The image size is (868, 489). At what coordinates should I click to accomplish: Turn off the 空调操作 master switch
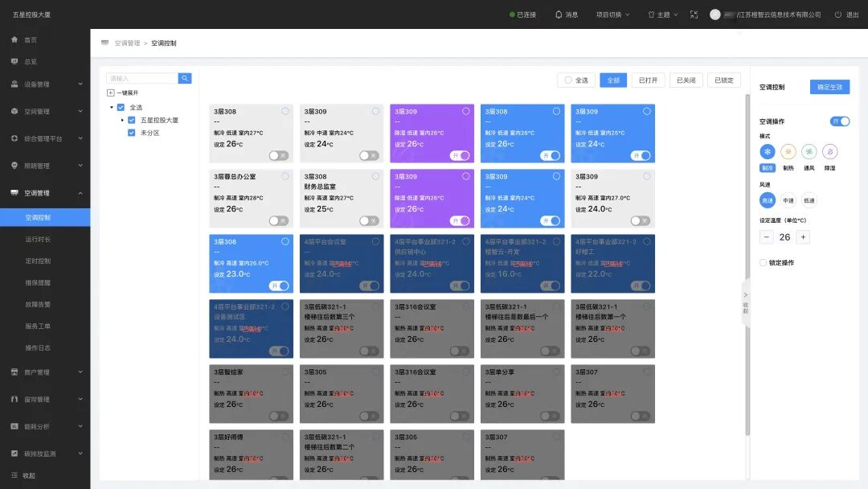click(841, 121)
